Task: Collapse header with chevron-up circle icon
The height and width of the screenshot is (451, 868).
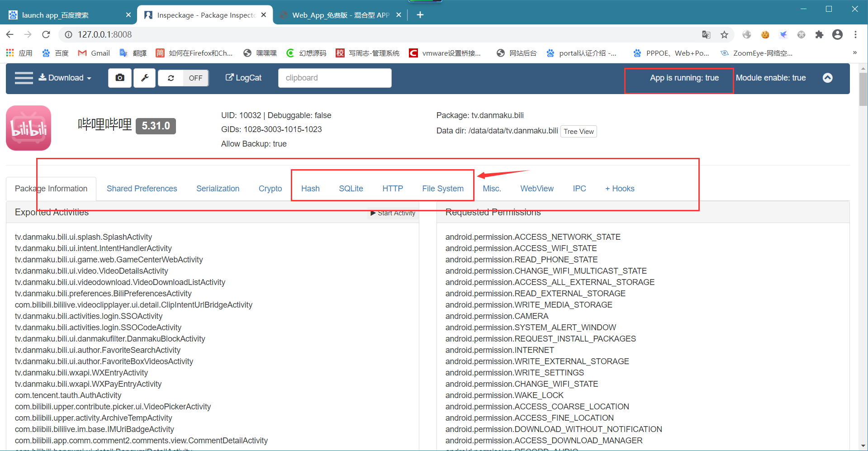Action: tap(827, 78)
